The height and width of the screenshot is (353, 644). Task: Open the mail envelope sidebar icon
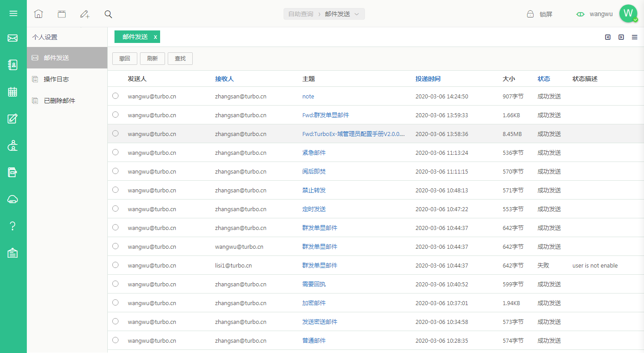(x=13, y=38)
